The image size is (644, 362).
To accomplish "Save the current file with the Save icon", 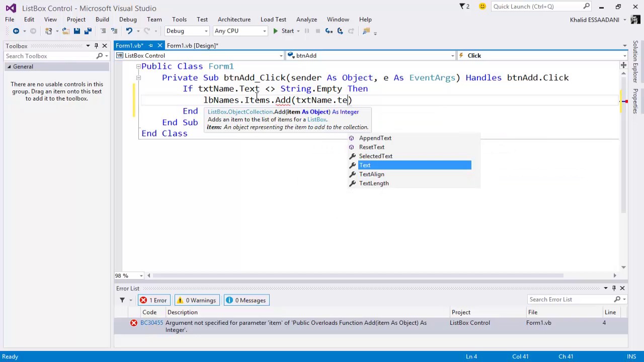I will pyautogui.click(x=76, y=31).
